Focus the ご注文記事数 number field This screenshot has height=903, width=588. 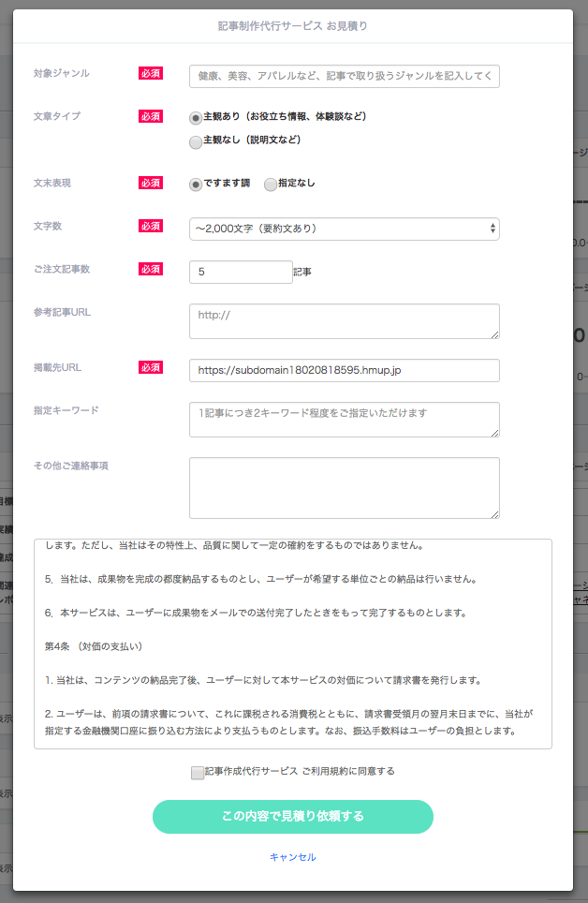click(241, 272)
